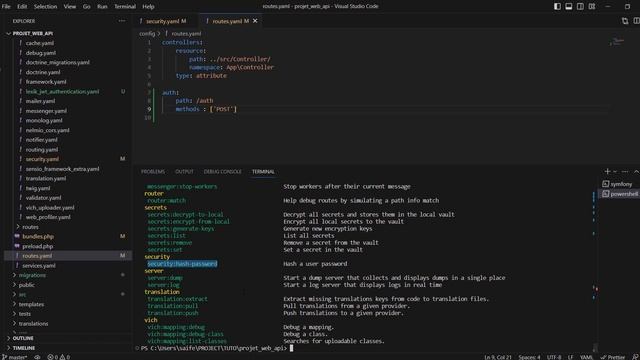This screenshot has width=640, height=360.
Task: Open changes compare icon in editor toolbar
Action: tap(625, 21)
